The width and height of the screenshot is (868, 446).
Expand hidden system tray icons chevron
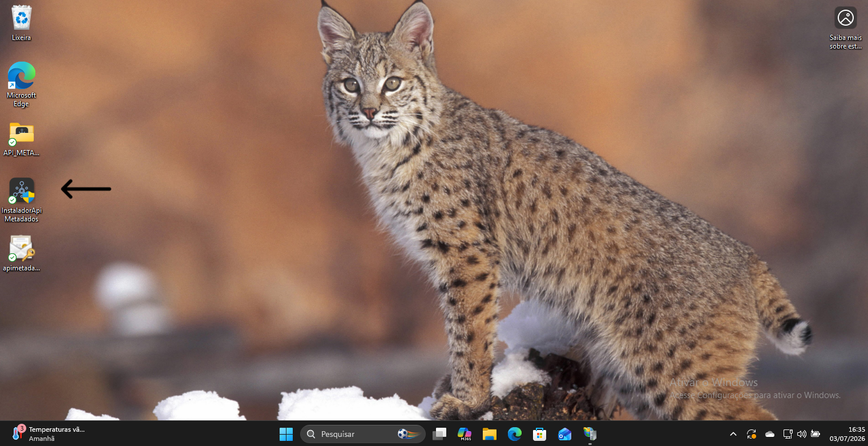tap(733, 434)
